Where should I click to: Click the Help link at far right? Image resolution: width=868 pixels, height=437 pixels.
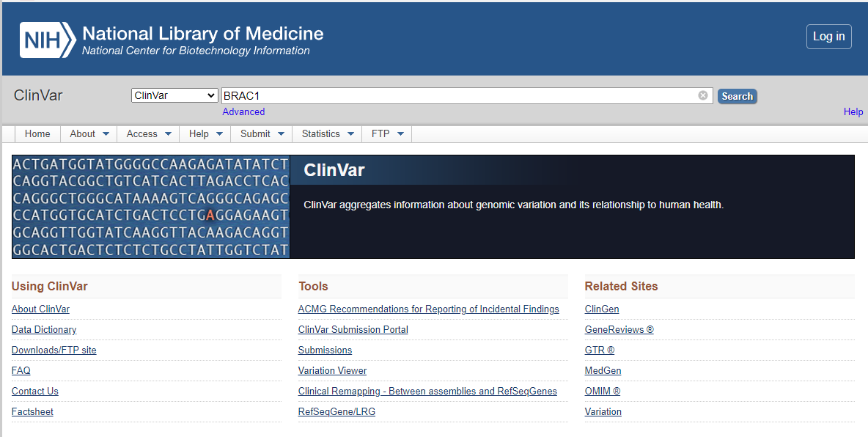coord(853,112)
